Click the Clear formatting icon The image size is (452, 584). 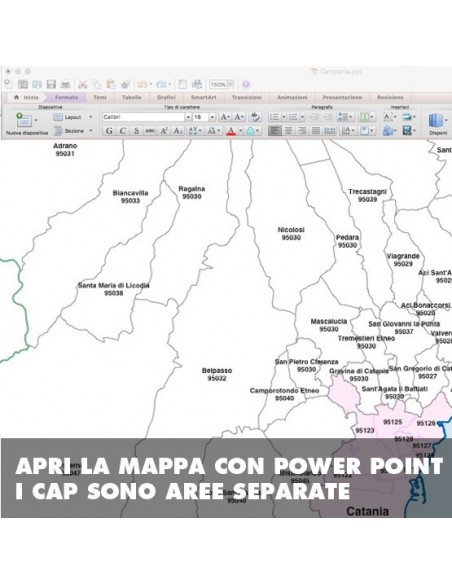tap(255, 117)
